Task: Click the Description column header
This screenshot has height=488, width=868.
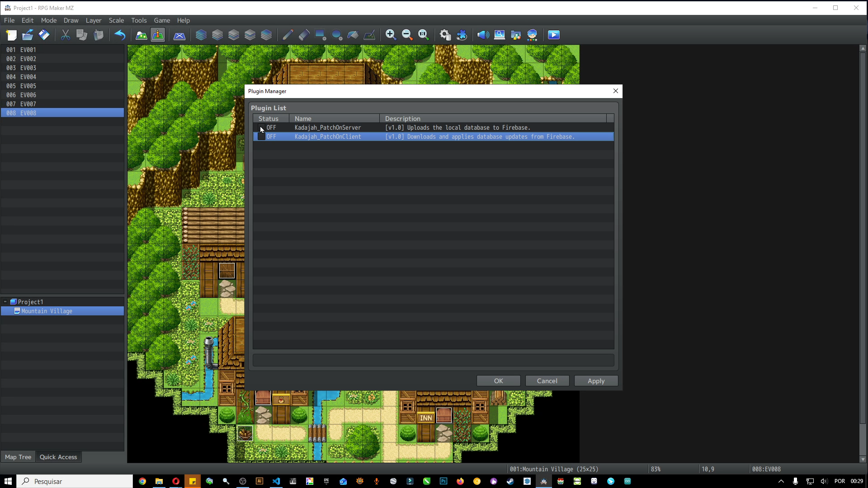Action: click(493, 118)
